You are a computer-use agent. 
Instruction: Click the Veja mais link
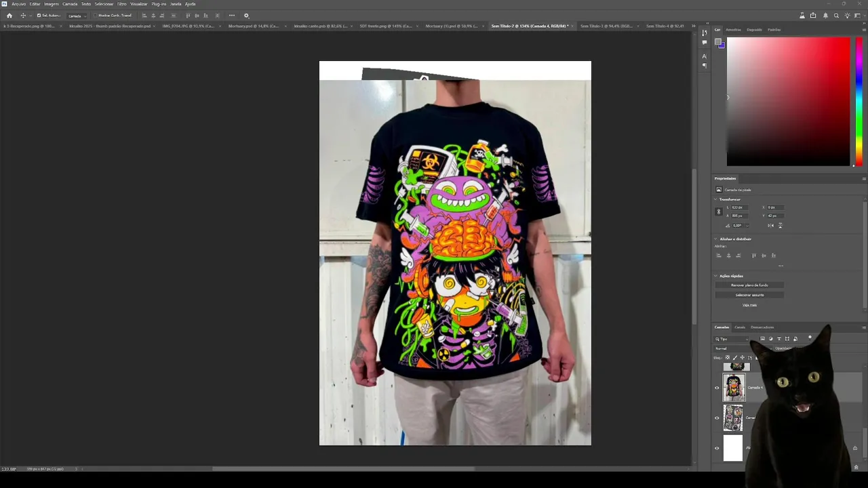pos(749,305)
